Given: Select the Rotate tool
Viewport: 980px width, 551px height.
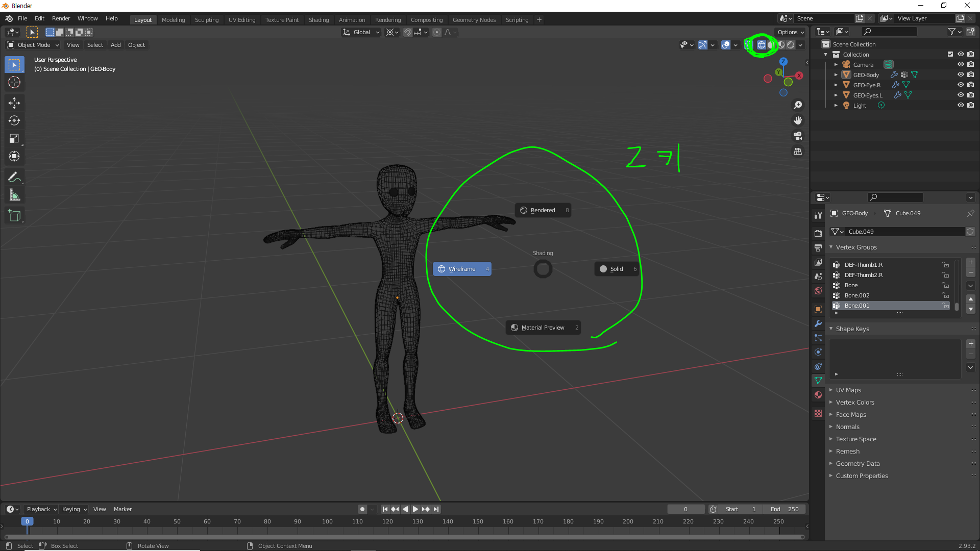Looking at the screenshot, I should 14,121.
